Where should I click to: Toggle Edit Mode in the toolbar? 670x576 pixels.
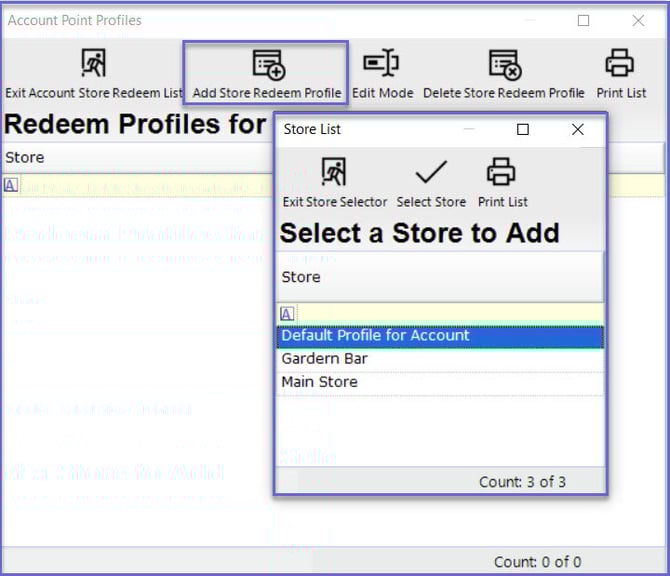click(382, 65)
